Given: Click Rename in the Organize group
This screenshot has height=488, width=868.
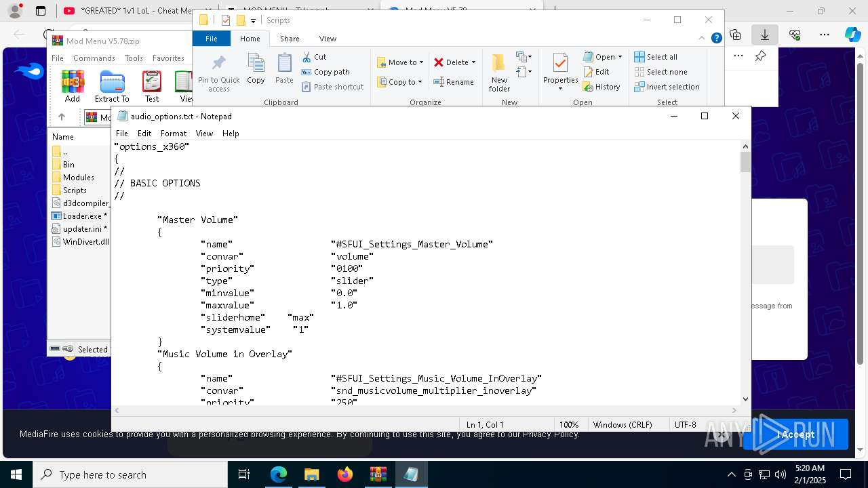Looking at the screenshot, I should 454,82.
